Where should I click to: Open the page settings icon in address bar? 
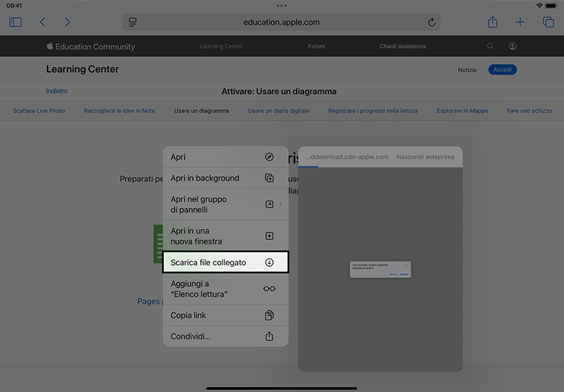[x=133, y=22]
